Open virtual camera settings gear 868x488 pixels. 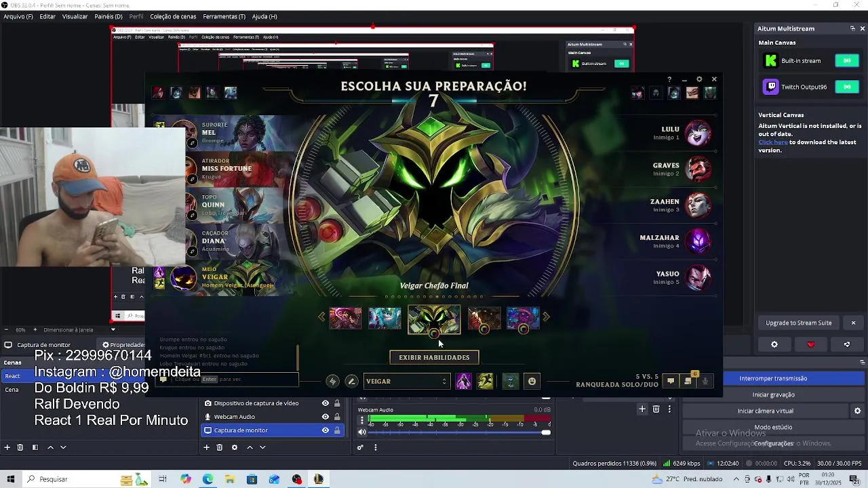pos(857,411)
